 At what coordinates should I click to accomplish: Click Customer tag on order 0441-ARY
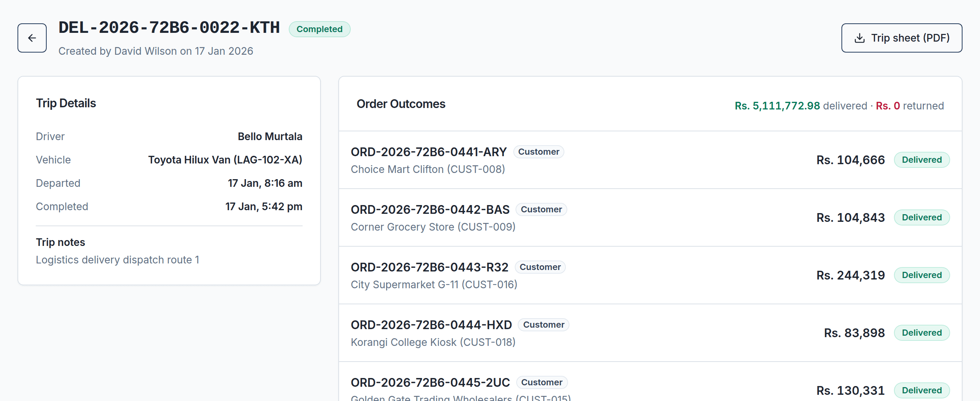538,152
